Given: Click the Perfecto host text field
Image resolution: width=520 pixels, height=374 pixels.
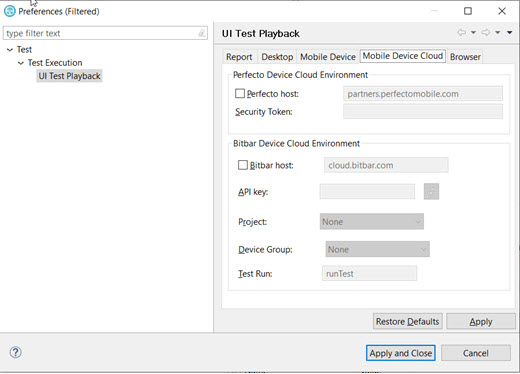Looking at the screenshot, I should click(x=423, y=94).
